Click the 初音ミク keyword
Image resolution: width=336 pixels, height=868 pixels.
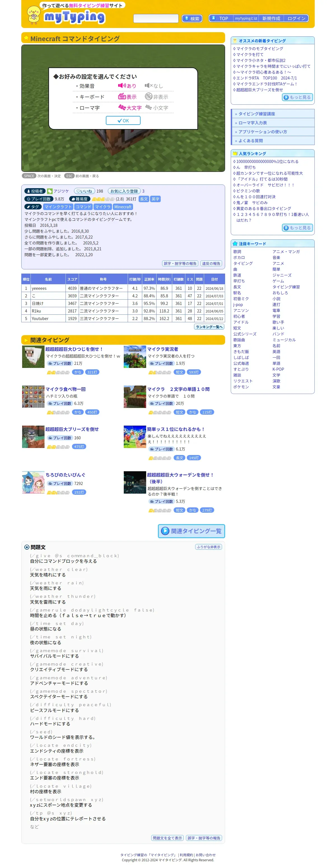point(241,298)
